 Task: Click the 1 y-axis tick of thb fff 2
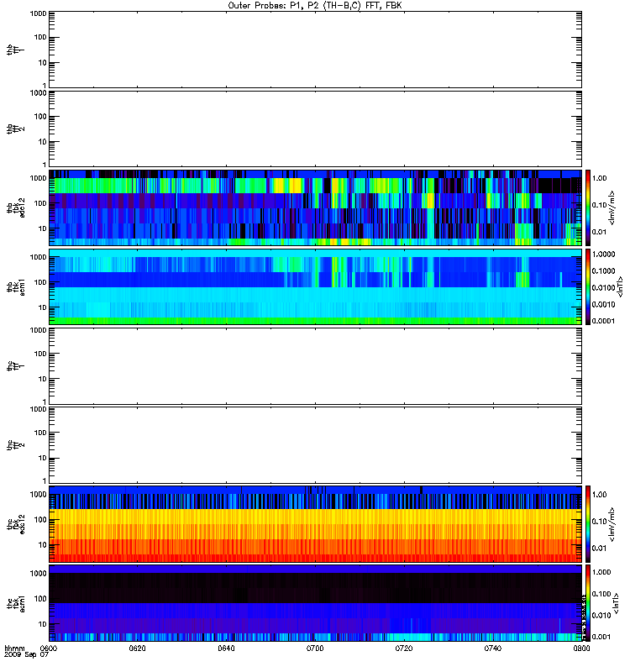45,165
